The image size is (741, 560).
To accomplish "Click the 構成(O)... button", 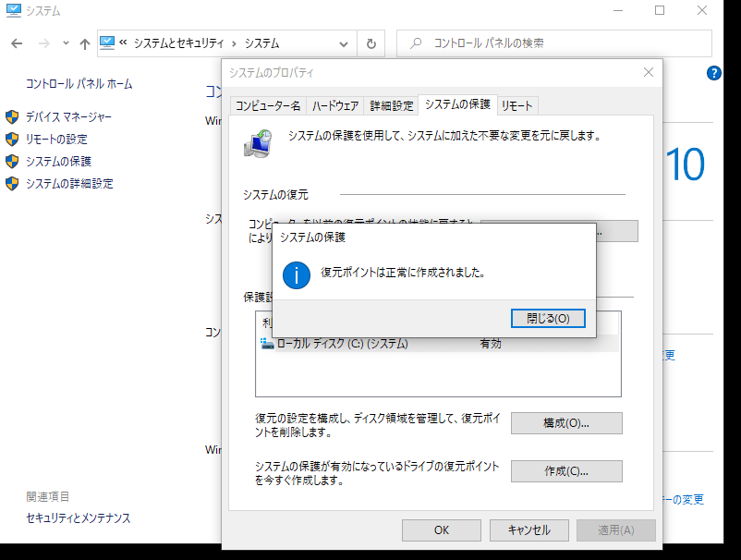I will (x=566, y=423).
